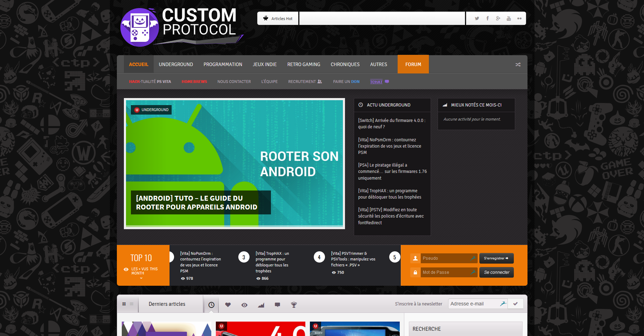
Task: Open the Facebook social link
Action: tap(487, 19)
